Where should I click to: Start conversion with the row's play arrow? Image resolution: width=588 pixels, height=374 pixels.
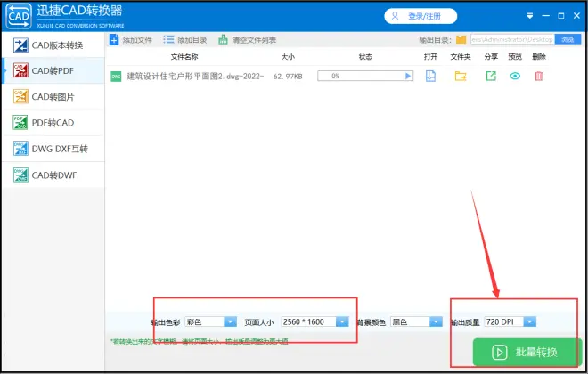tap(408, 76)
